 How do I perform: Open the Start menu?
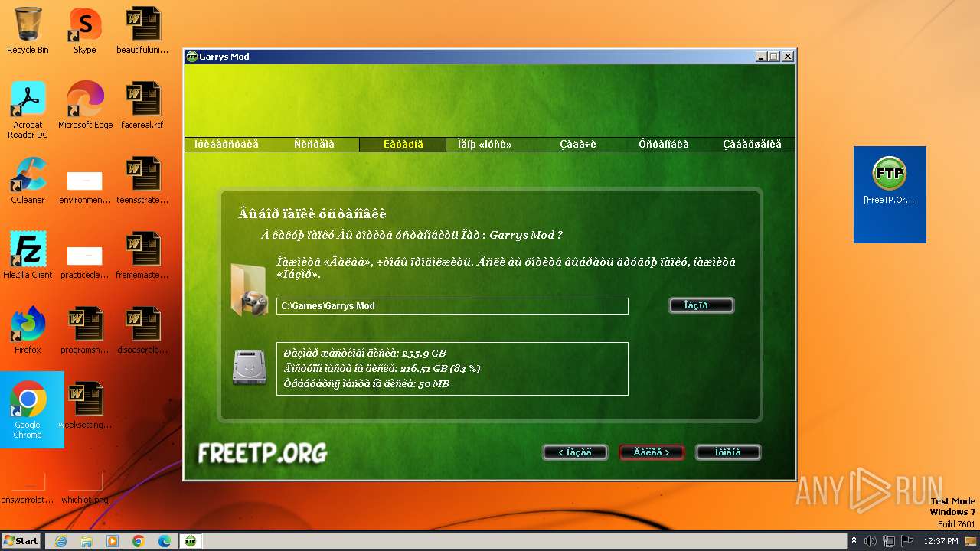[21, 541]
